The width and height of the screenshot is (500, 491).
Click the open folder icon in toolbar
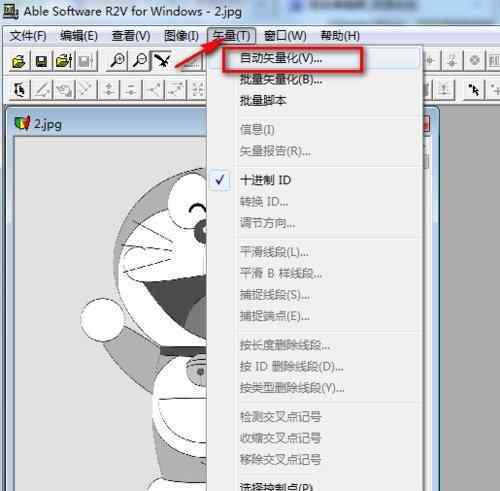pos(18,61)
